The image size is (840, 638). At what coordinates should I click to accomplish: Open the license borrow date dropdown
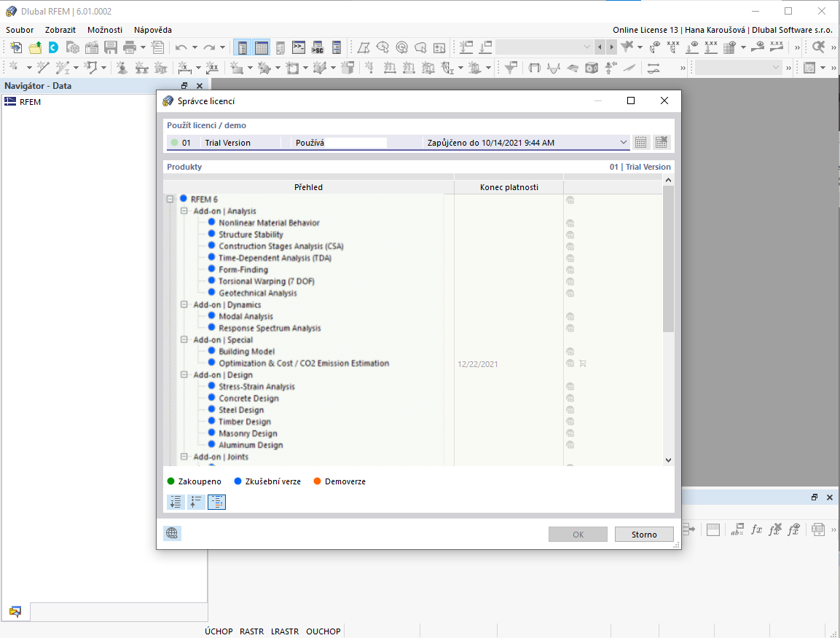click(623, 142)
